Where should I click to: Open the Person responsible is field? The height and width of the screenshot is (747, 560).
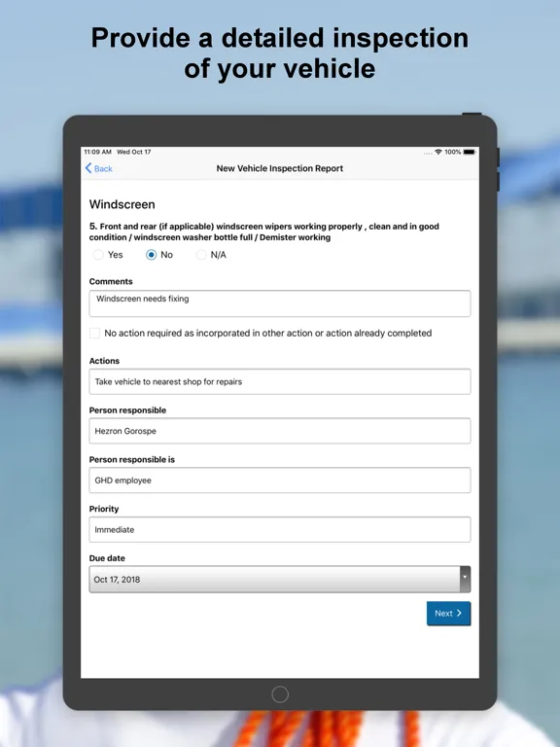pos(280,480)
